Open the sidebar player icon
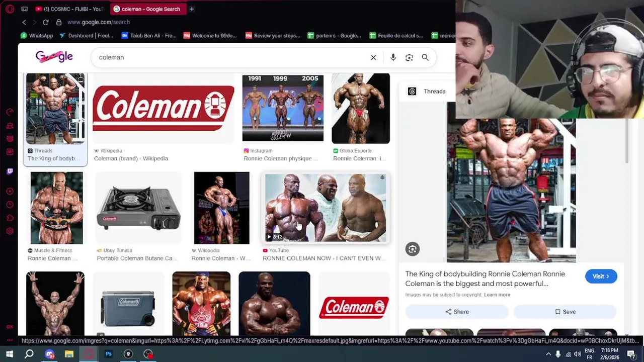 10,192
